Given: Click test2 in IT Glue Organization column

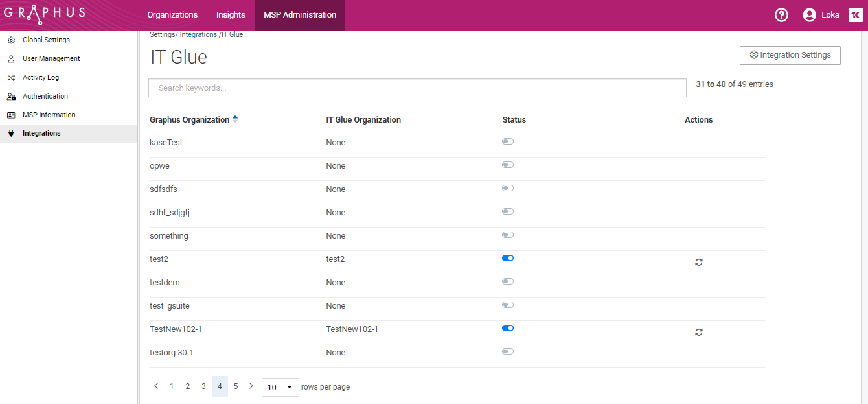Looking at the screenshot, I should point(336,259).
